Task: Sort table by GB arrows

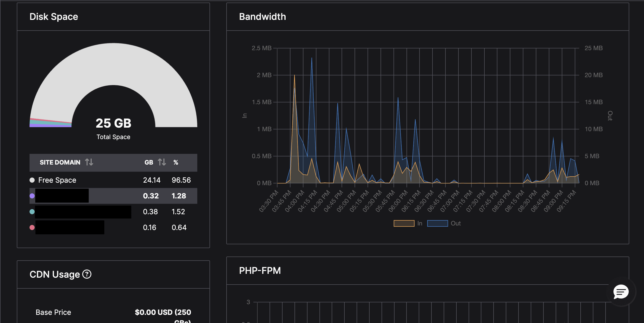Action: click(162, 162)
